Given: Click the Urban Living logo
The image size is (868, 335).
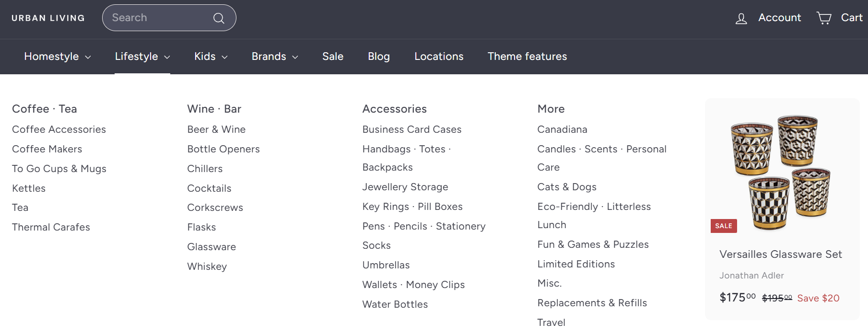Looking at the screenshot, I should [x=48, y=18].
